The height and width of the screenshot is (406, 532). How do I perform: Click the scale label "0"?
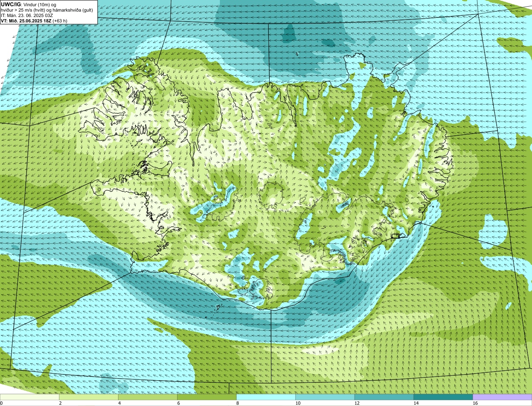(x=1, y=403)
